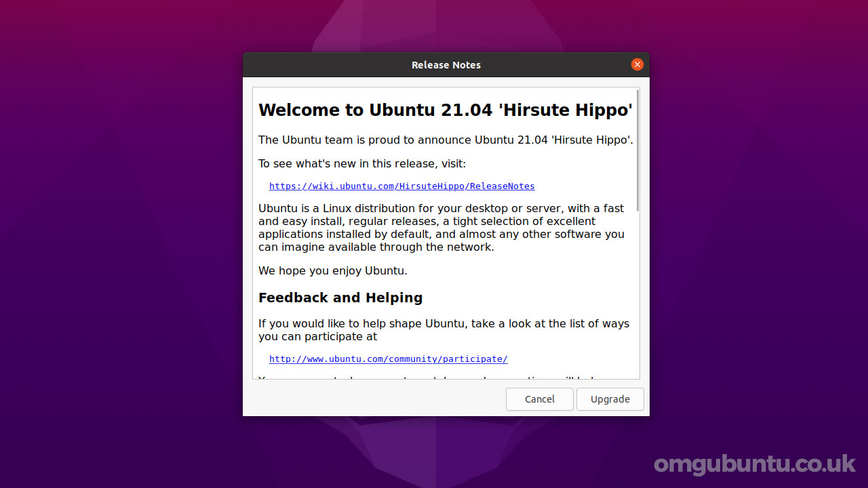Close the Release Notes dialog
This screenshot has width=868, height=488.
[x=637, y=64]
